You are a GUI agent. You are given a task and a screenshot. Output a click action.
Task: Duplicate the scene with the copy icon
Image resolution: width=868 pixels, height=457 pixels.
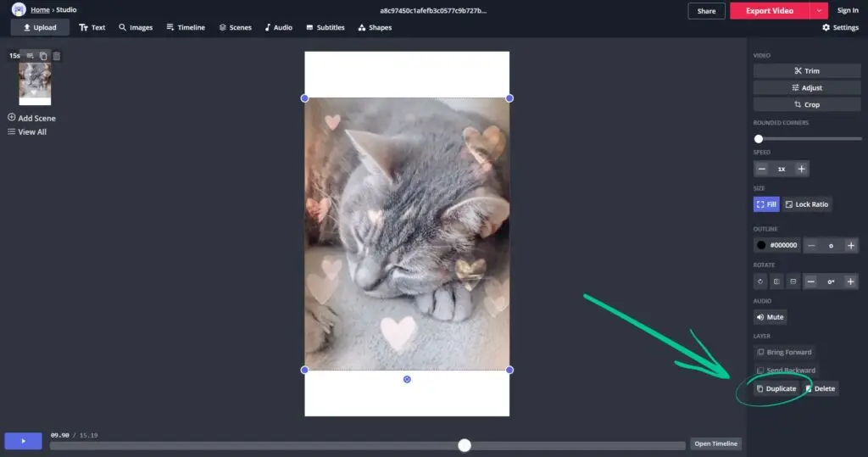point(43,56)
